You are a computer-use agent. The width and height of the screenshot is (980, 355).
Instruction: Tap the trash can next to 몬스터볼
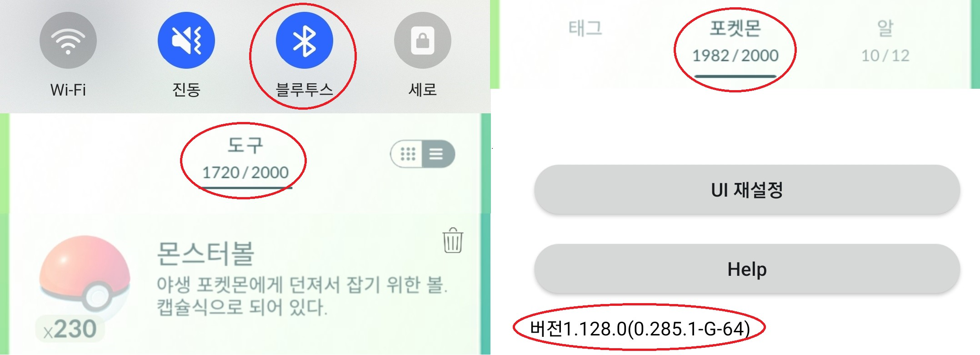pos(453,240)
